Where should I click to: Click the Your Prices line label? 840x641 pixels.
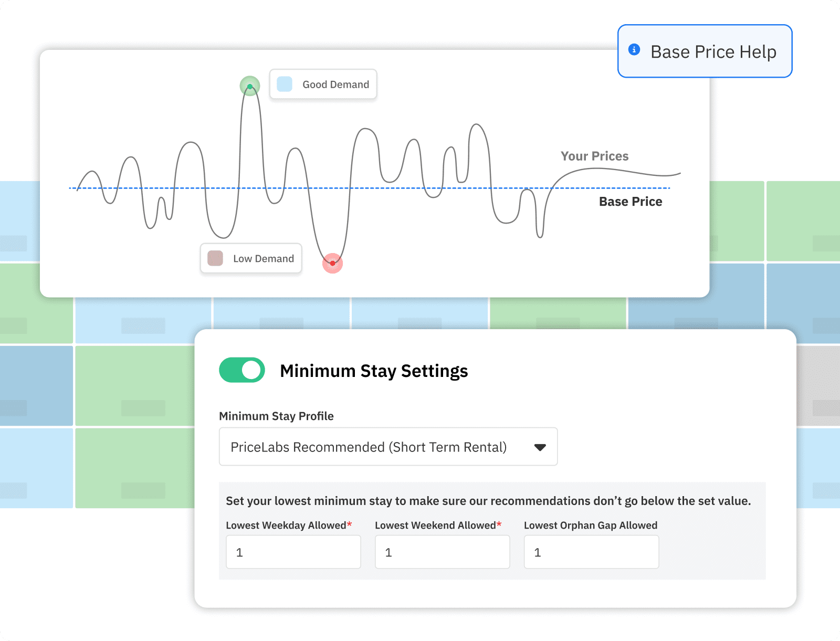coord(594,156)
